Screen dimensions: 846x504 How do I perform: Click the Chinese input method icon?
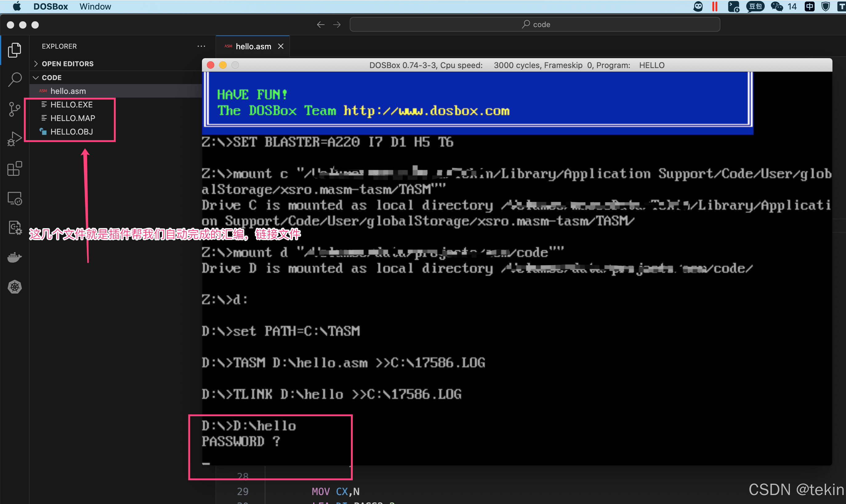click(x=809, y=6)
